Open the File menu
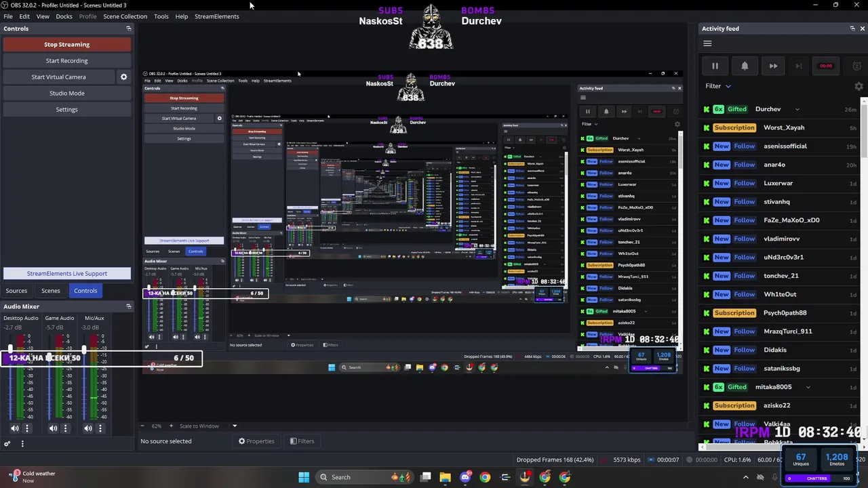Viewport: 868px width, 488px height. (x=8, y=16)
